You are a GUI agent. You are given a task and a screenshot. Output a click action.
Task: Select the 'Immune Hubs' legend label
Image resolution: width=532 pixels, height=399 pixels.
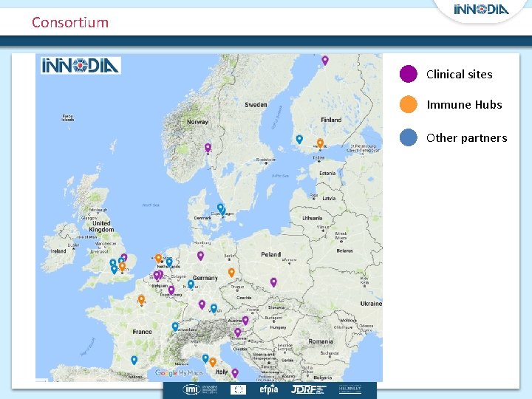(x=465, y=104)
